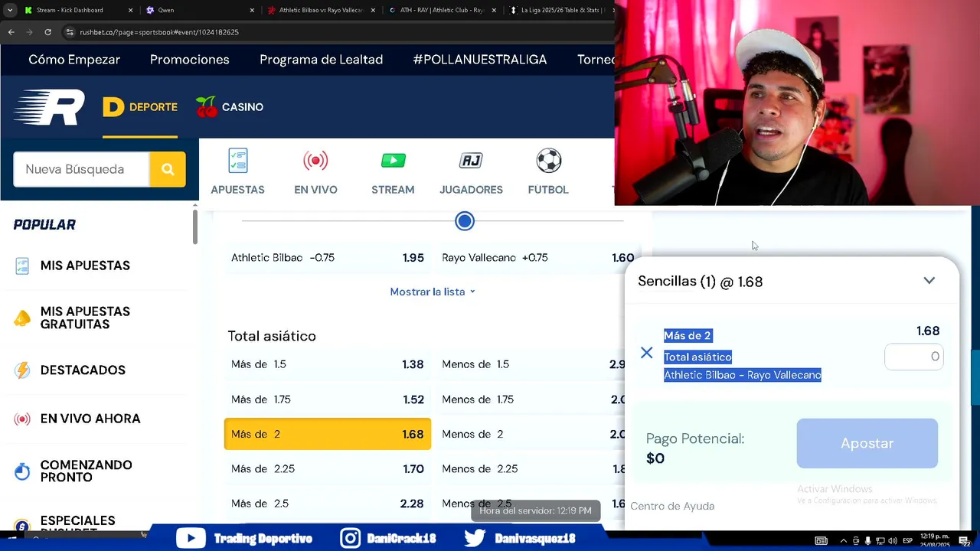The width and height of the screenshot is (980, 551).
Task: Move the blue handicap line slider handle
Action: pyautogui.click(x=465, y=221)
